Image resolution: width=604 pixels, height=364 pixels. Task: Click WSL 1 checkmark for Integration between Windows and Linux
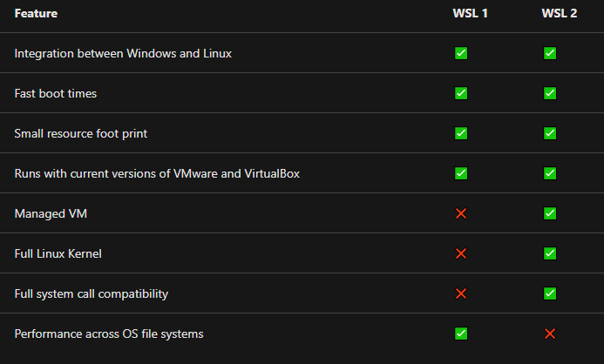(x=461, y=53)
